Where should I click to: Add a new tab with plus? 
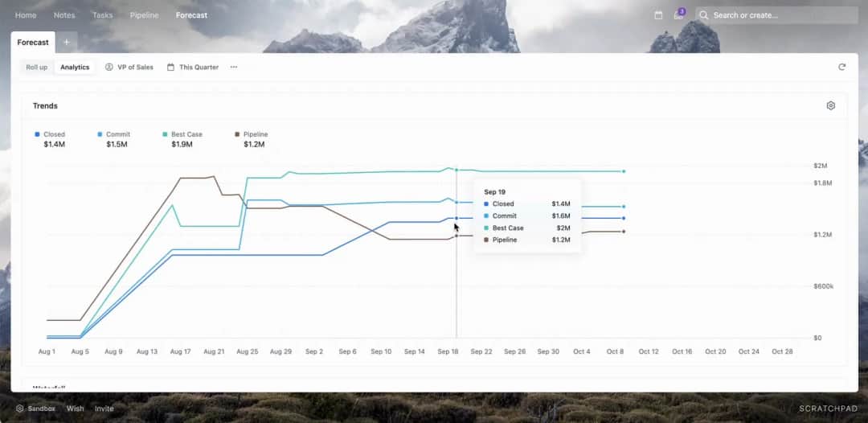(67, 42)
